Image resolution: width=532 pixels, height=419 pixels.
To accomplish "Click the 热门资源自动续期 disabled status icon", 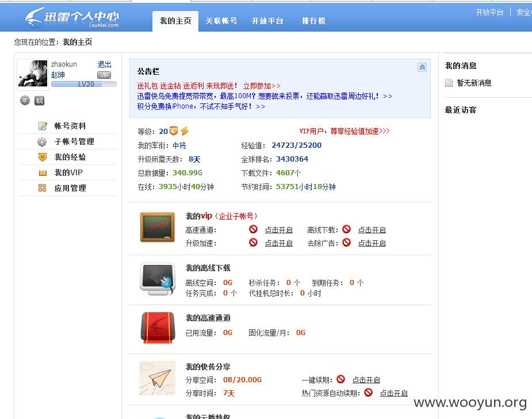I will pos(368,393).
